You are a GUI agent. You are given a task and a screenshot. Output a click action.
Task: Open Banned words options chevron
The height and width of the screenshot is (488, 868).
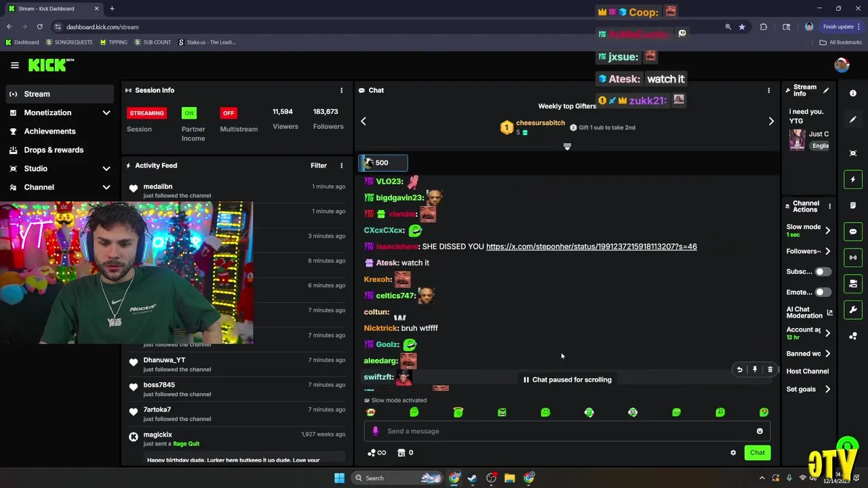(827, 354)
